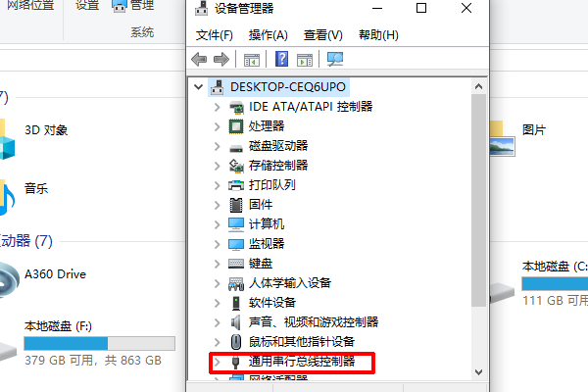Select 鼠标和其他指针设备 tree item

pos(302,342)
